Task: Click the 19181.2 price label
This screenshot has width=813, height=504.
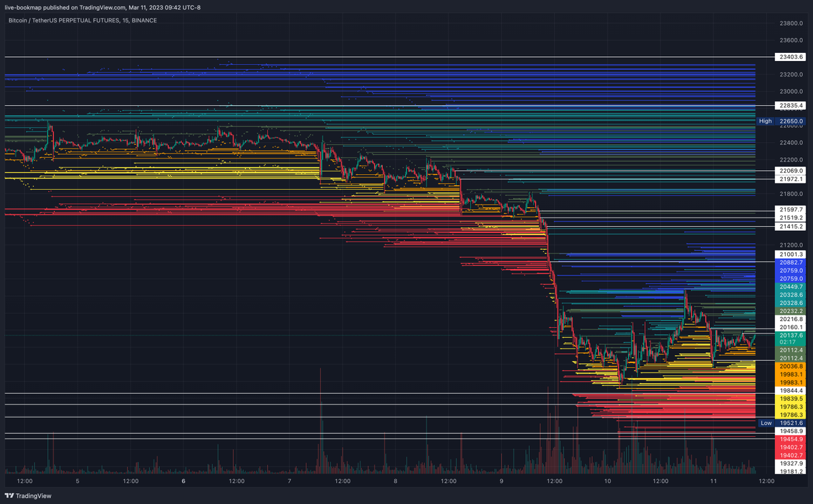Action: (x=791, y=471)
